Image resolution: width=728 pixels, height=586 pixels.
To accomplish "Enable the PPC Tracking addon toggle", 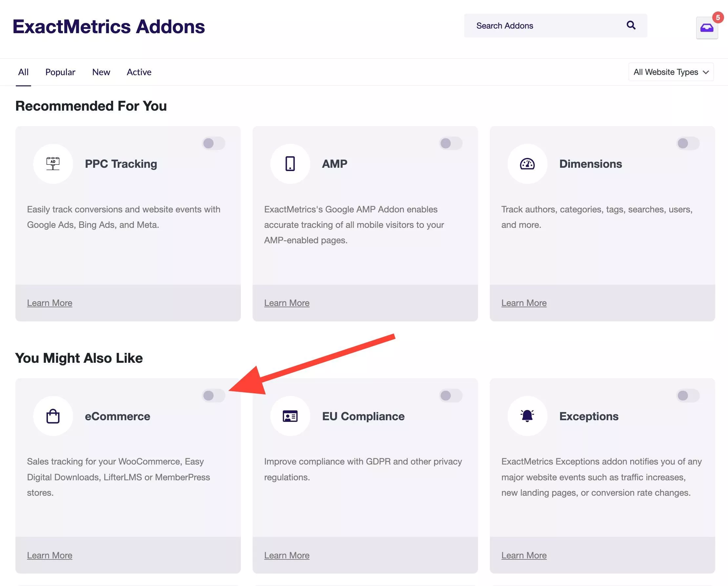I will point(213,143).
